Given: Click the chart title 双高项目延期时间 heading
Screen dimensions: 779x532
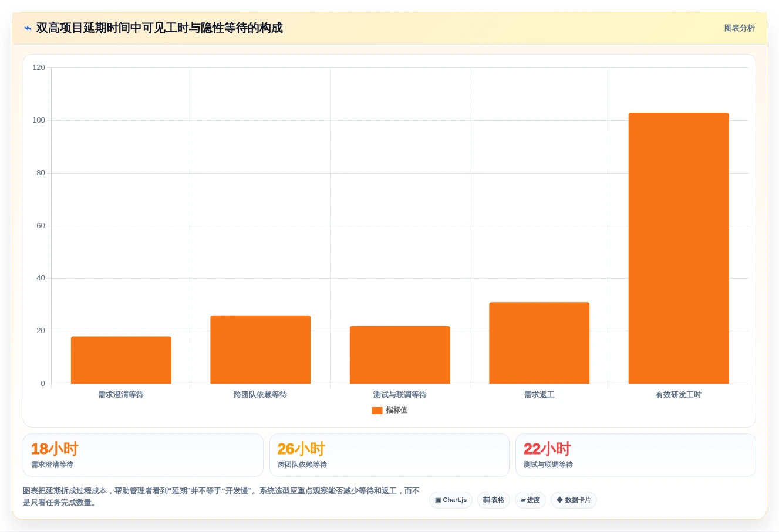Looking at the screenshot, I should (159, 28).
